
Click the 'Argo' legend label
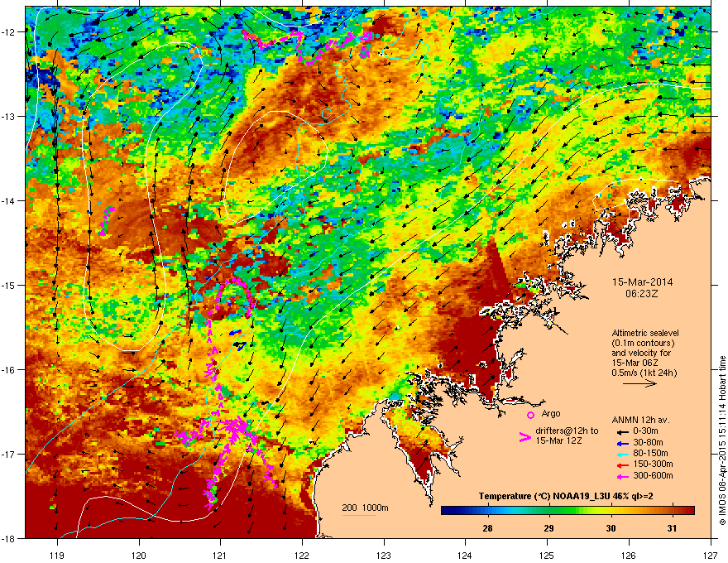coord(551,413)
